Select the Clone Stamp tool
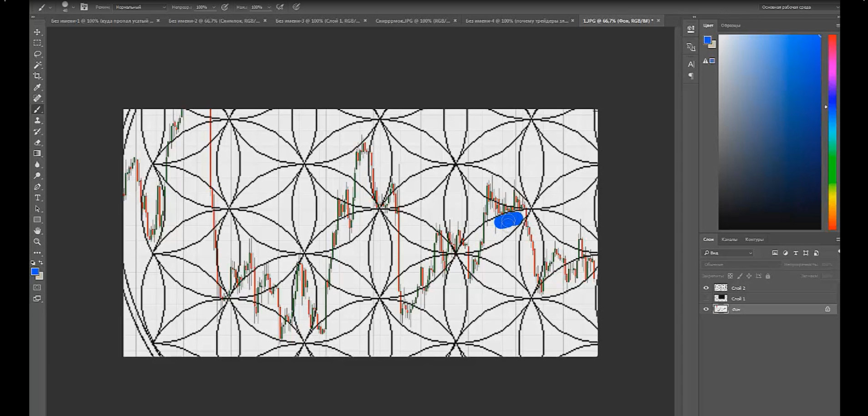This screenshot has height=416, width=868. pos(37,120)
